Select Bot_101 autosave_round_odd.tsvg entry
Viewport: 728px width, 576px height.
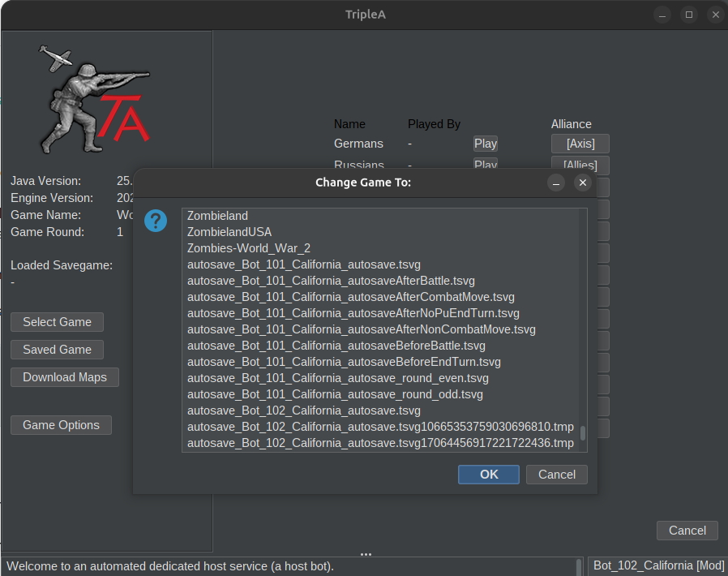(381, 395)
